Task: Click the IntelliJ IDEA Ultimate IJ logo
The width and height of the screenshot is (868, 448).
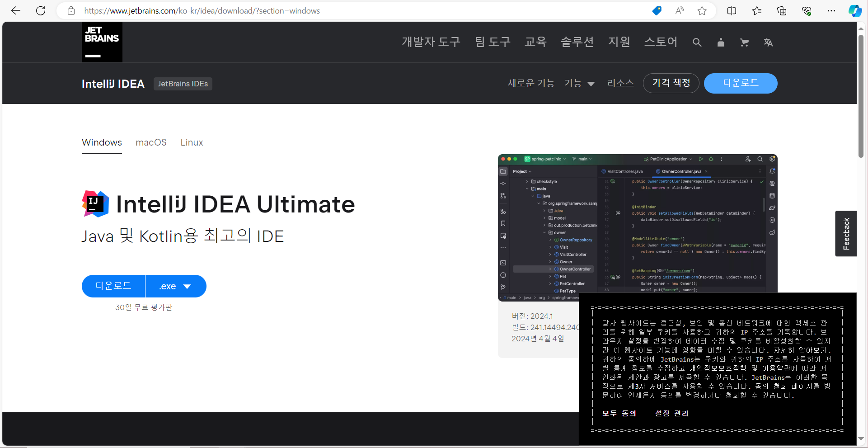Action: point(95,204)
